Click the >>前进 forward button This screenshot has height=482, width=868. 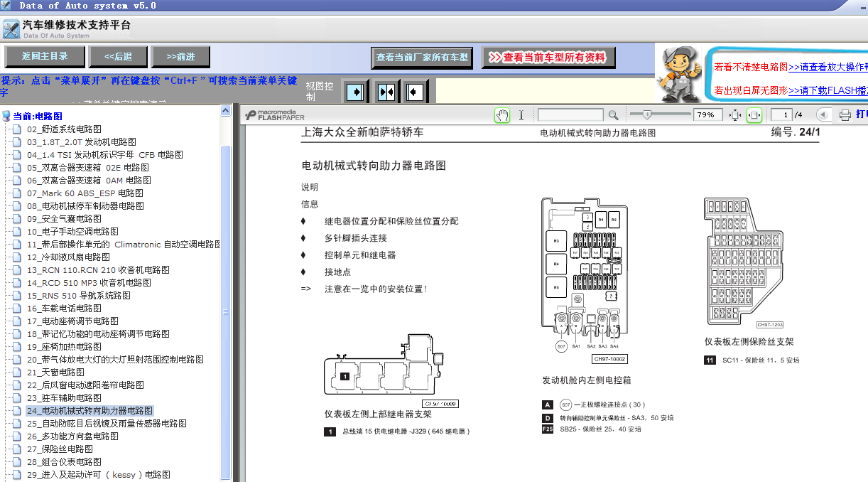181,57
